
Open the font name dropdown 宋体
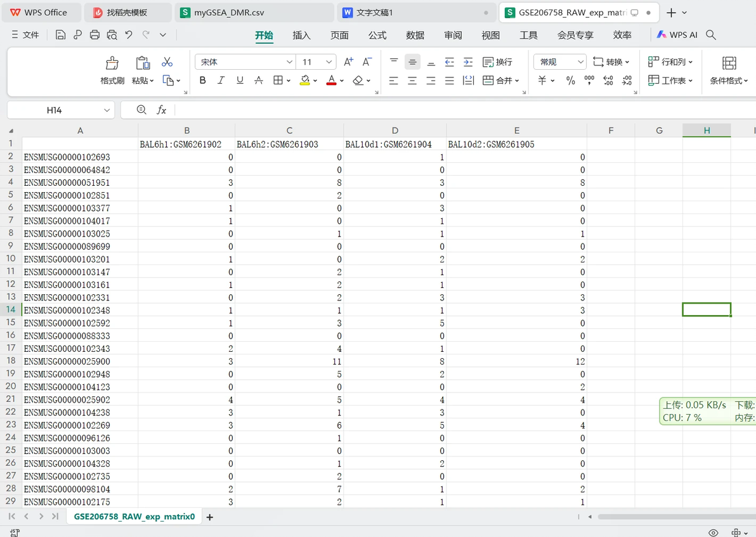tap(289, 61)
